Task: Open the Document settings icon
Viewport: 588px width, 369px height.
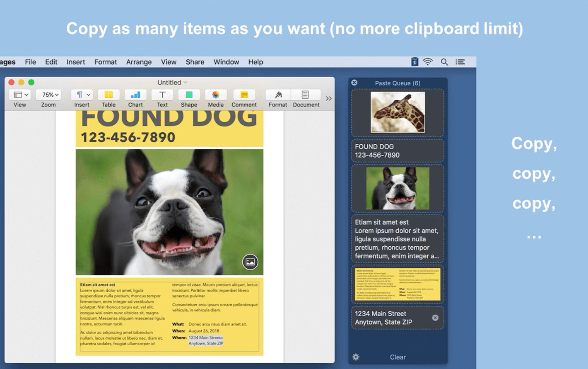Action: pyautogui.click(x=306, y=95)
